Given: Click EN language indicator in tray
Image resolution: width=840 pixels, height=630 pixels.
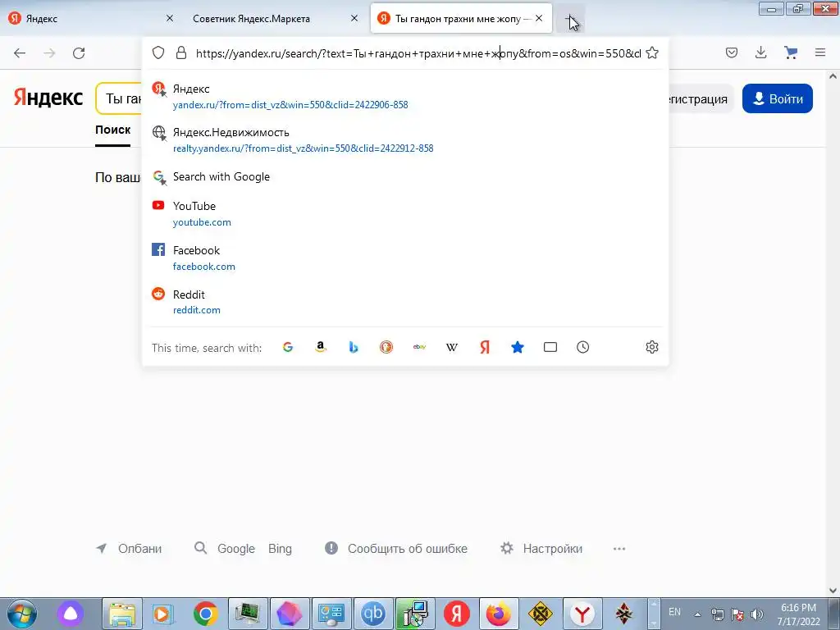Looking at the screenshot, I should [x=674, y=612].
